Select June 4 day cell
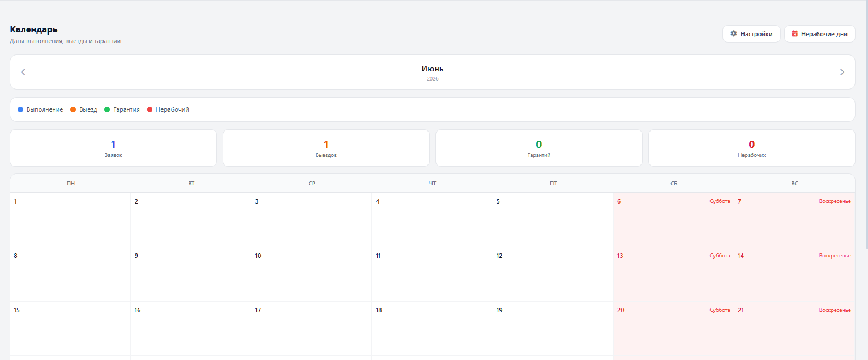This screenshot has width=868, height=360. pos(433,220)
